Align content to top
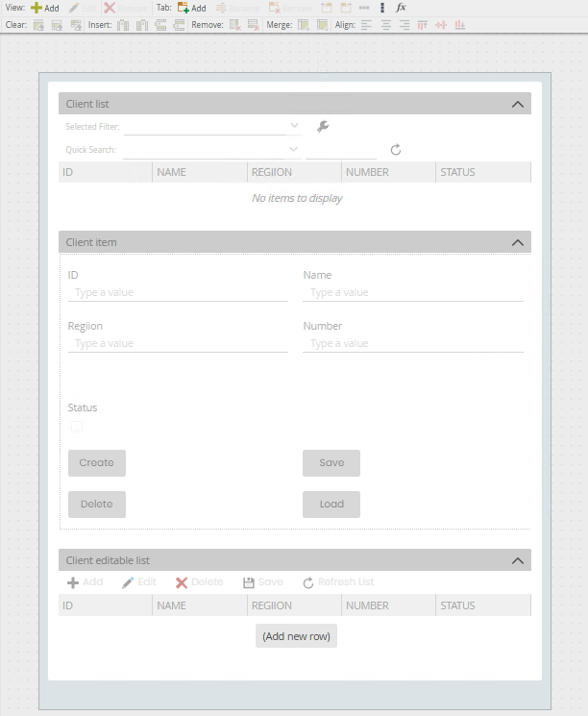 423,25
